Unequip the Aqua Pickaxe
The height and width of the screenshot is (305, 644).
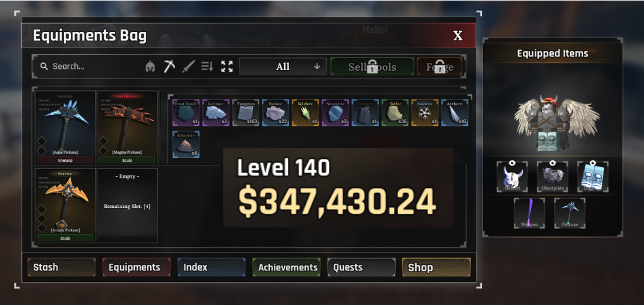(65, 160)
